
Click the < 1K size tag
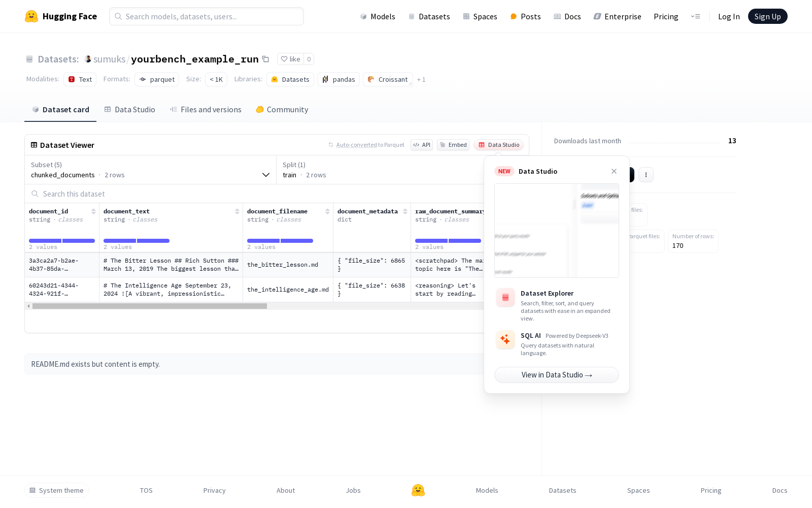pyautogui.click(x=216, y=79)
